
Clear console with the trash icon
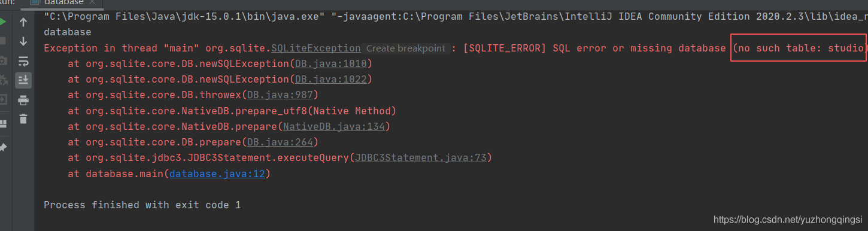point(23,118)
